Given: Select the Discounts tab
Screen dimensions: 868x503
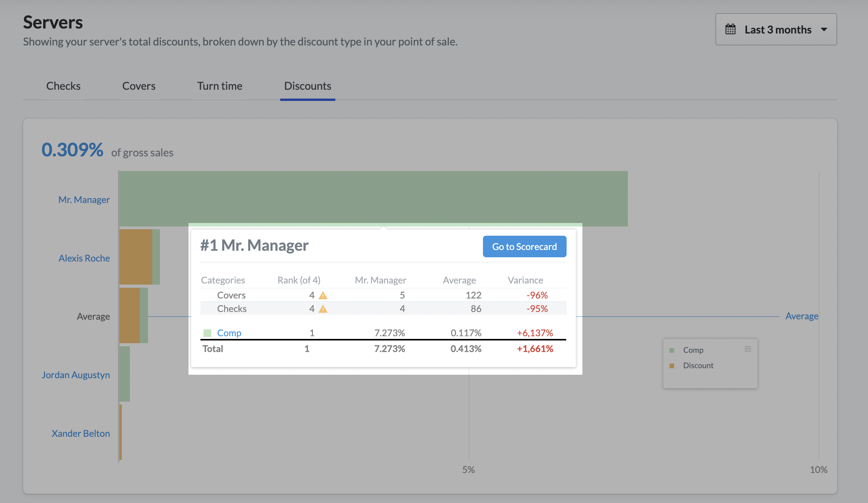Looking at the screenshot, I should 308,86.
